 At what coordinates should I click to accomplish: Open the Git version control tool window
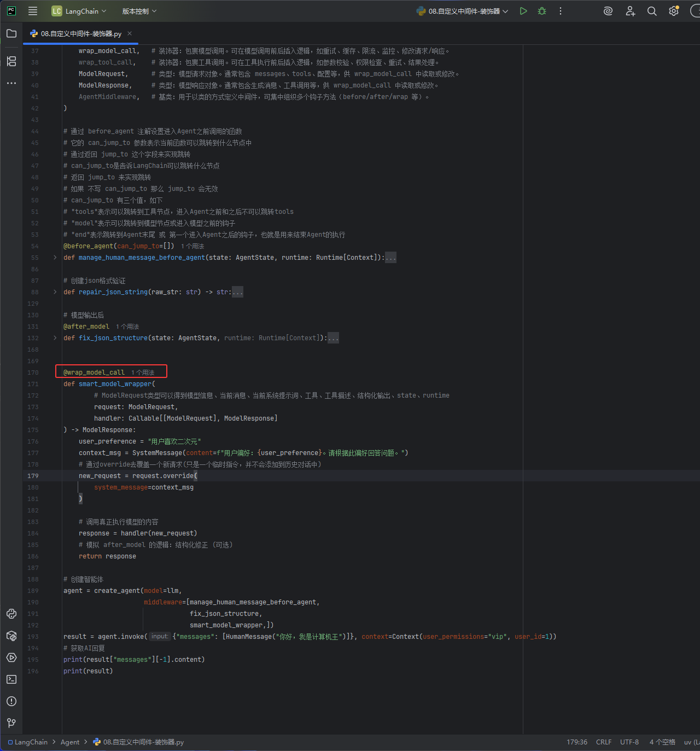click(x=11, y=723)
